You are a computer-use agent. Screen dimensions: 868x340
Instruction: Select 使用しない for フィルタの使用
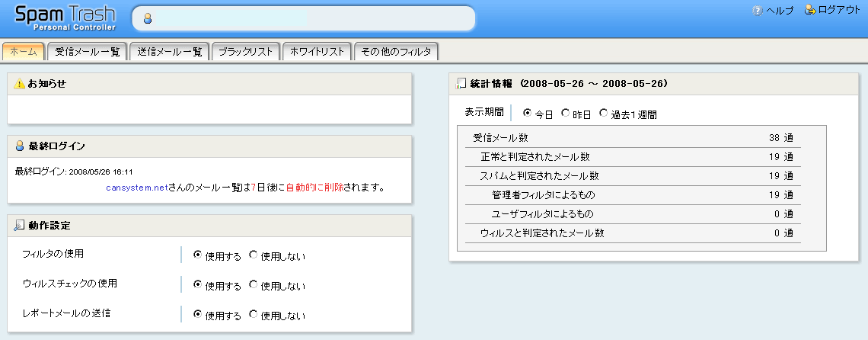(254, 255)
